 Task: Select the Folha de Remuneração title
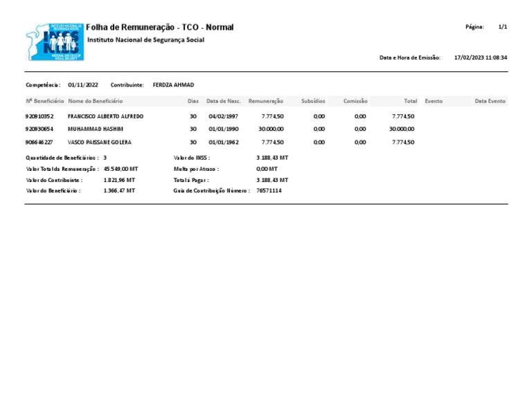159,27
